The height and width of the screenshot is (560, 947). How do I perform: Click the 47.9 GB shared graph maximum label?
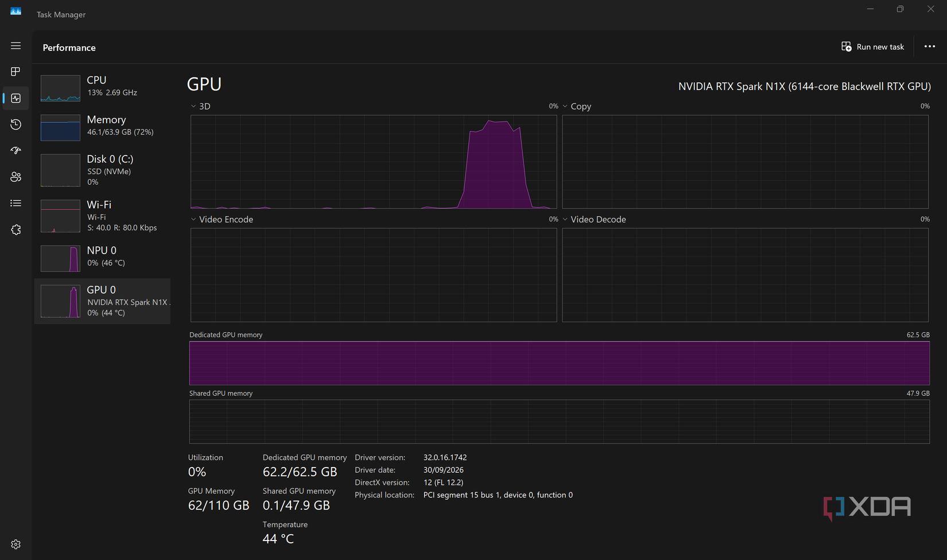(x=918, y=394)
